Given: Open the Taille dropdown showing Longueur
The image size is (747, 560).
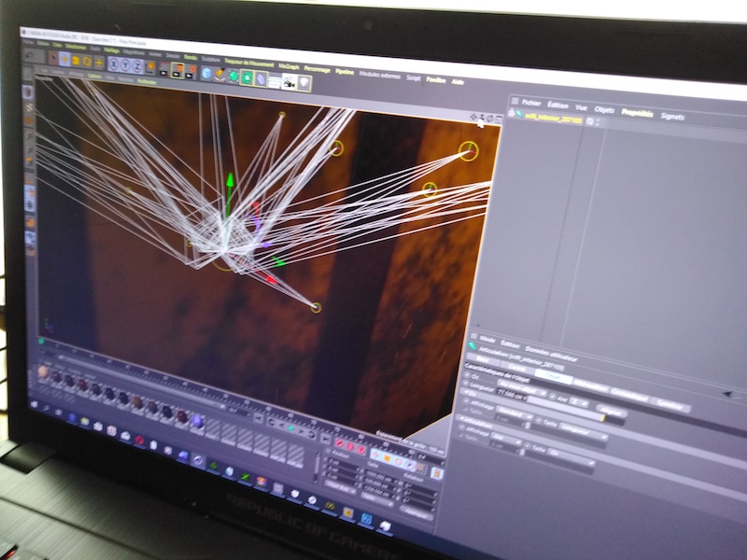Looking at the screenshot, I should click(584, 430).
